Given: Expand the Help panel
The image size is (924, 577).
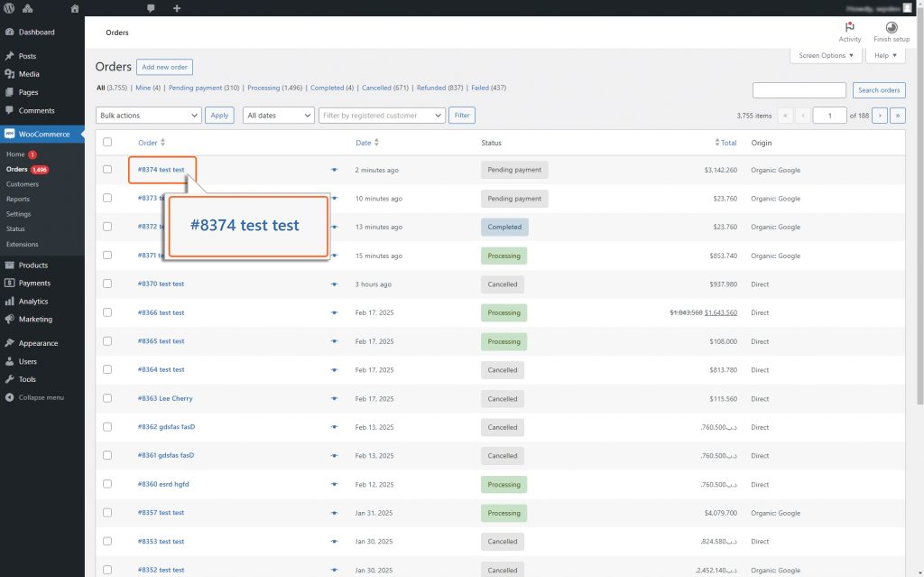Looking at the screenshot, I should pyautogui.click(x=885, y=55).
